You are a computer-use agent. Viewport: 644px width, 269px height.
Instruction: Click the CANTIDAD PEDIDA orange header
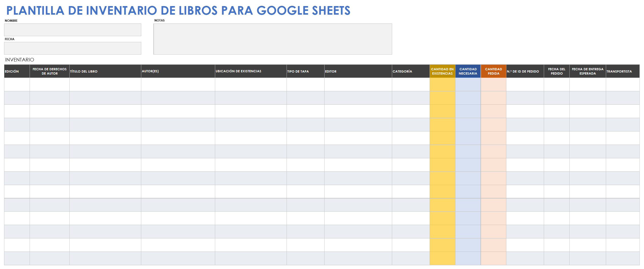[x=494, y=71]
